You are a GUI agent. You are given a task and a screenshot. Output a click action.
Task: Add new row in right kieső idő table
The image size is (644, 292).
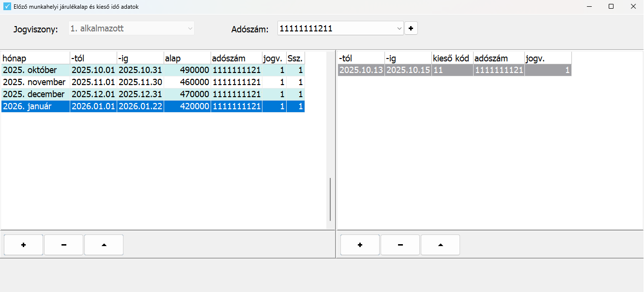pos(360,245)
